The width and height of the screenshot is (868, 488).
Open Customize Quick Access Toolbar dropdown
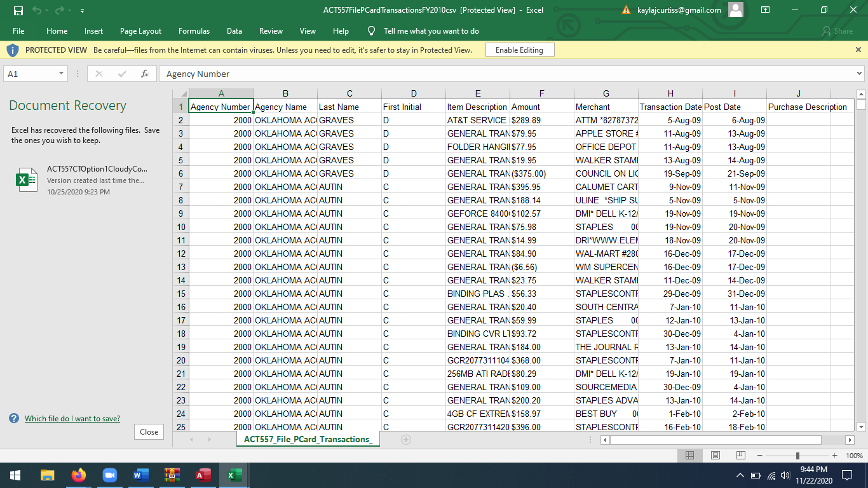point(83,11)
